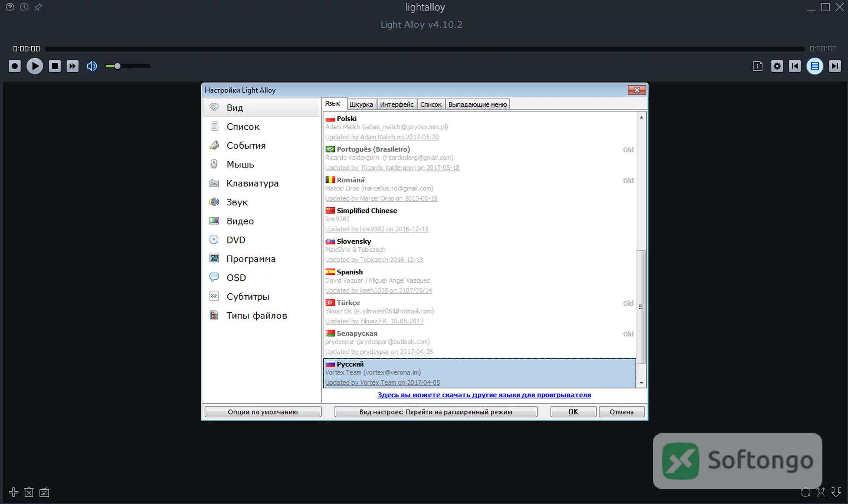Image resolution: width=848 pixels, height=504 pixels.
Task: Select Simplified Chinese language
Action: (x=480, y=220)
